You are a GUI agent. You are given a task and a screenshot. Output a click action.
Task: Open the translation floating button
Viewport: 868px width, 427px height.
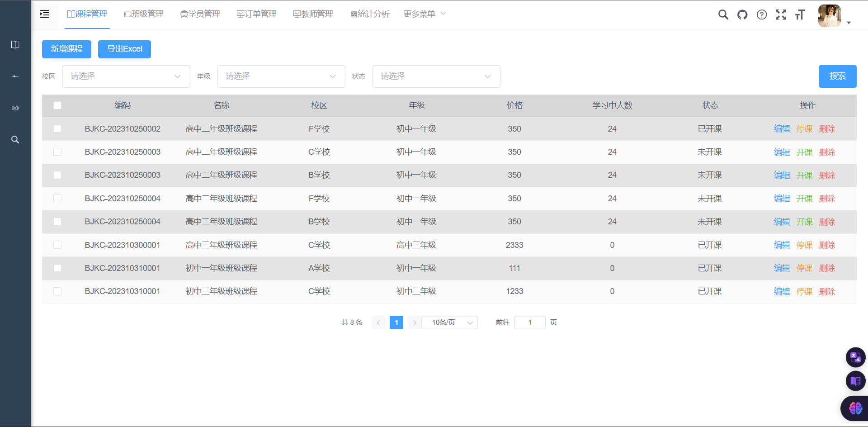[856, 357]
